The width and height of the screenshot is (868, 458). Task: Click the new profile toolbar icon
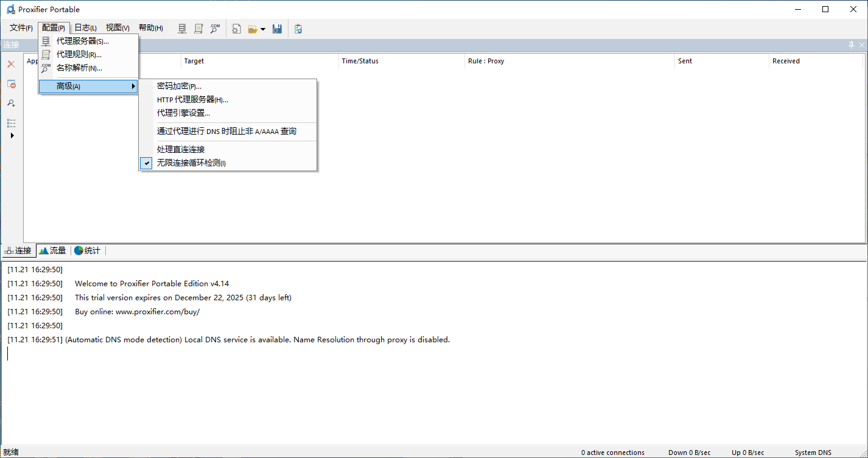[237, 29]
